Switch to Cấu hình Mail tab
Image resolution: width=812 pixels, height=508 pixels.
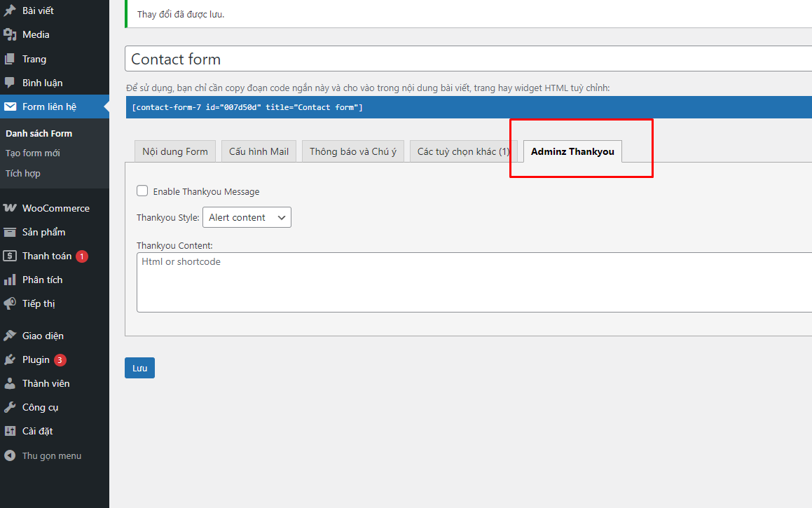click(259, 151)
